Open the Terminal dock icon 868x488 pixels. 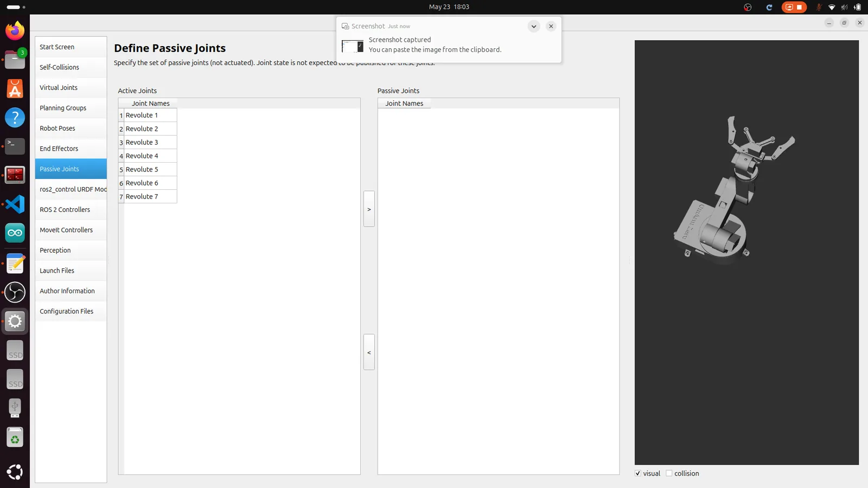tap(15, 146)
